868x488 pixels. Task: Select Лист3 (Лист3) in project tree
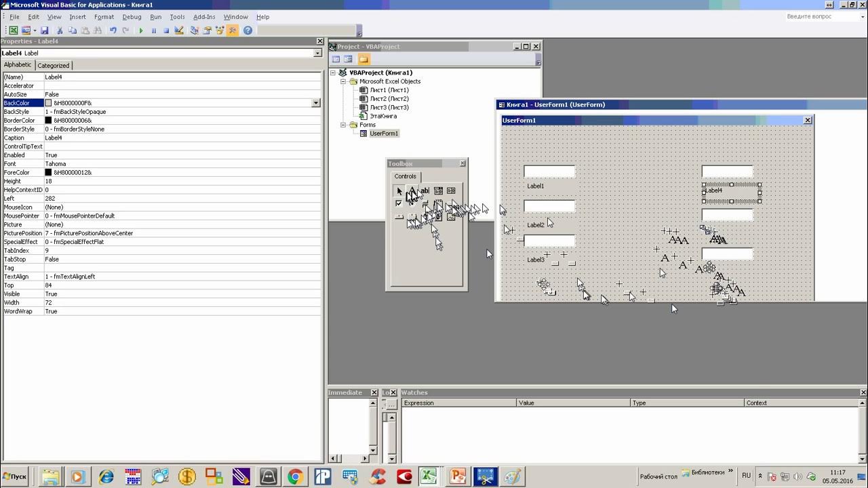coord(389,107)
